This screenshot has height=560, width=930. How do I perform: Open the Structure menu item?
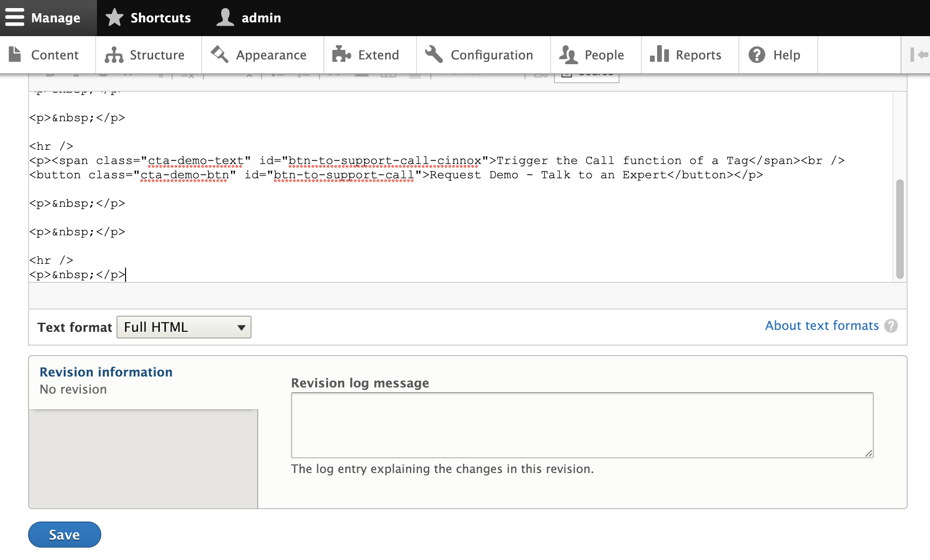[146, 55]
